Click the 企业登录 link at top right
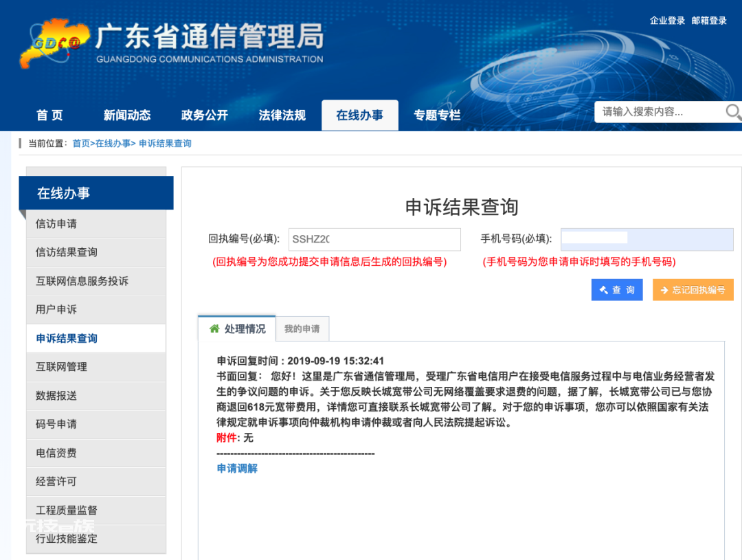Image resolution: width=742 pixels, height=560 pixels. pyautogui.click(x=667, y=21)
